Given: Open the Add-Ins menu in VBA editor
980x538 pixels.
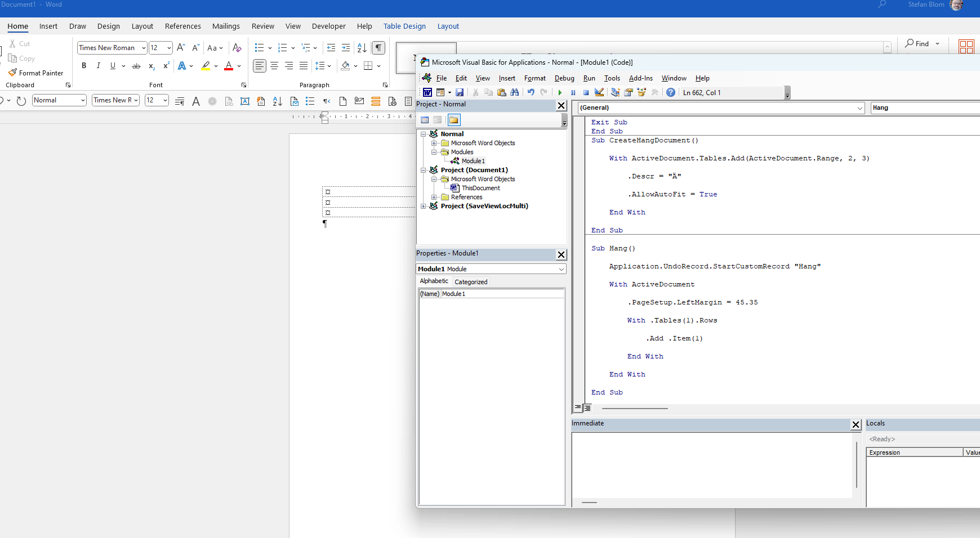Looking at the screenshot, I should point(641,78).
